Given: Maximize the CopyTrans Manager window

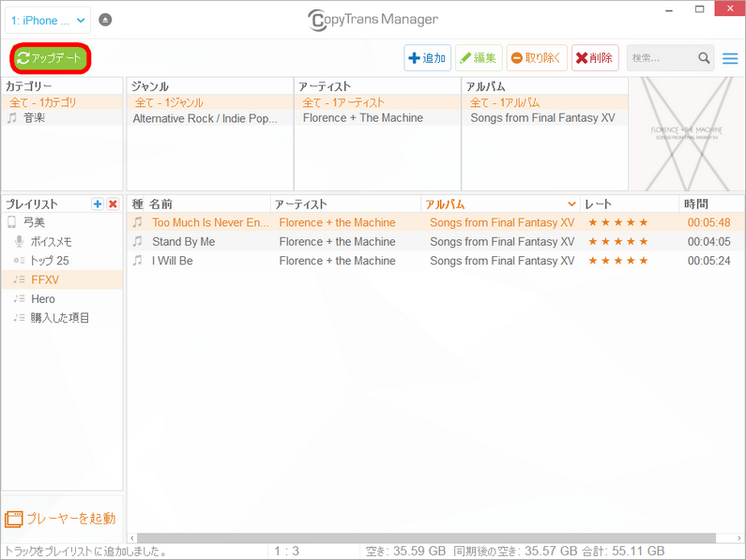Looking at the screenshot, I should (x=699, y=9).
